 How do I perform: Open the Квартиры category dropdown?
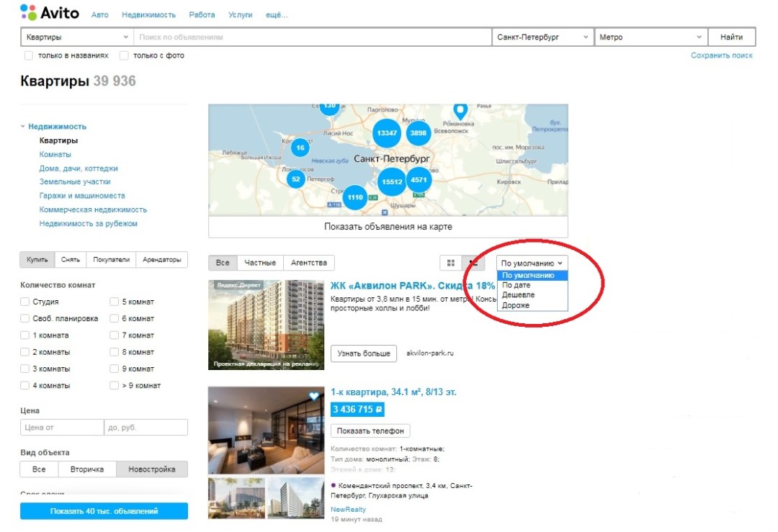(76, 37)
